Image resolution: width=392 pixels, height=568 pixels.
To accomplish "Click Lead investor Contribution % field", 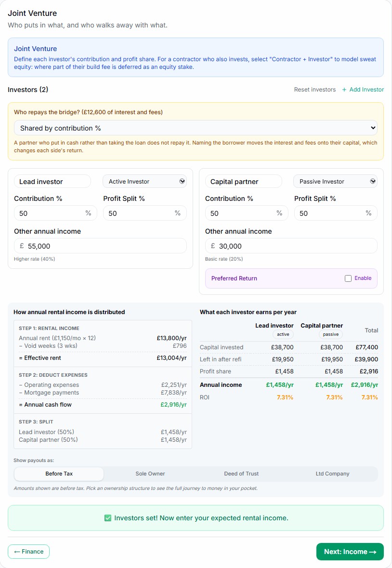I will [56, 213].
